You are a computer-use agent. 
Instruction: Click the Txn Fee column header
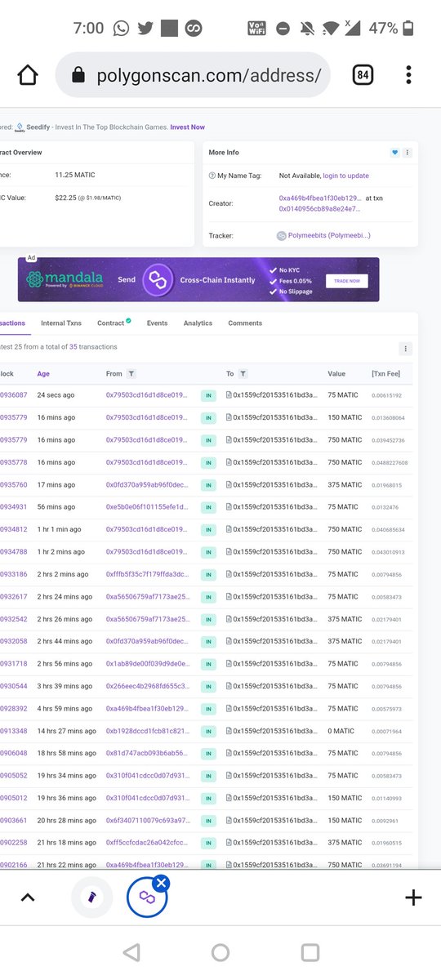[386, 374]
